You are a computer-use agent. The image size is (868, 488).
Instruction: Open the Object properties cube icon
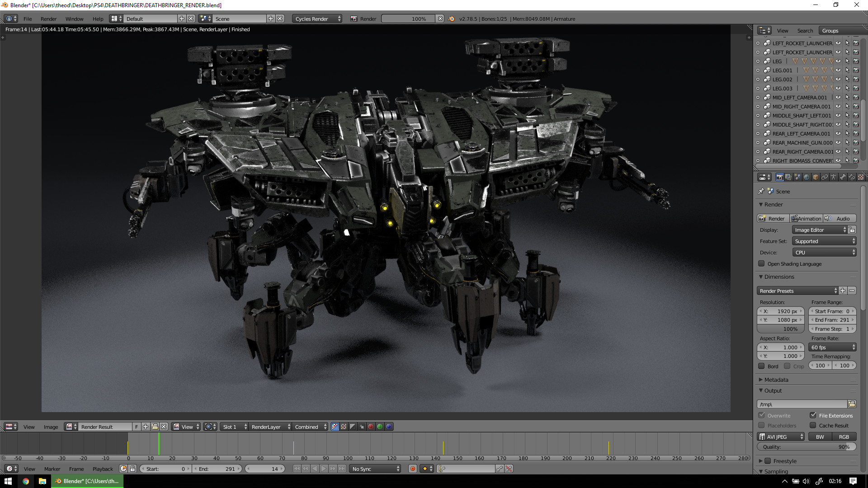[x=815, y=177]
